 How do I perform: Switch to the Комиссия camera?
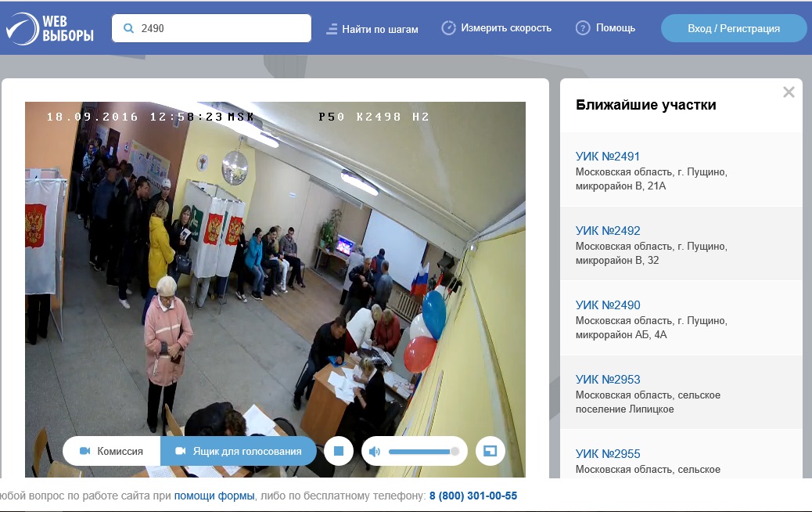tap(112, 452)
